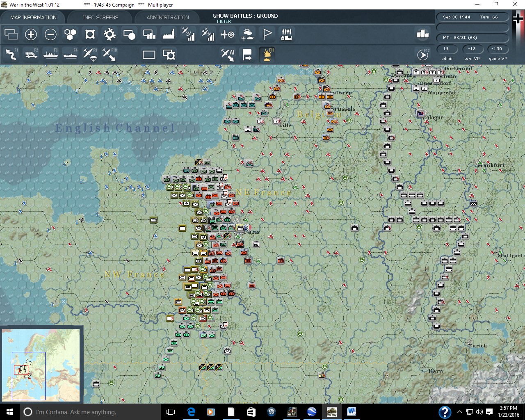Click the flag with arrow toolbar icon
The height and width of the screenshot is (420, 525).
click(x=247, y=55)
